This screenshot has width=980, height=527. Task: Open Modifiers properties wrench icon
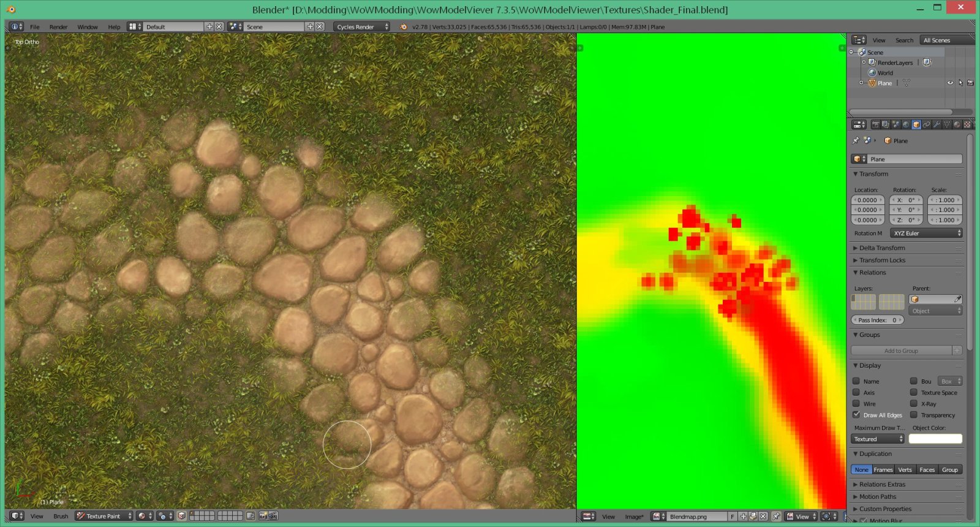[x=937, y=124]
